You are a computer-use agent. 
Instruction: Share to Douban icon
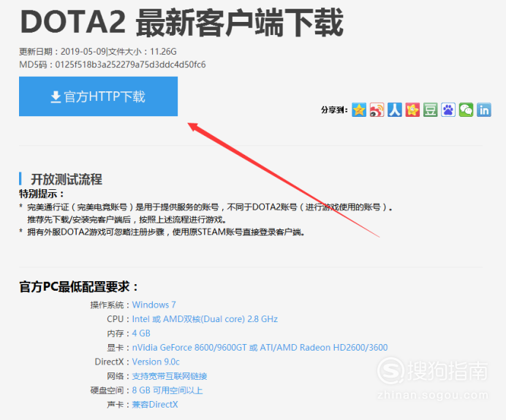[431, 110]
